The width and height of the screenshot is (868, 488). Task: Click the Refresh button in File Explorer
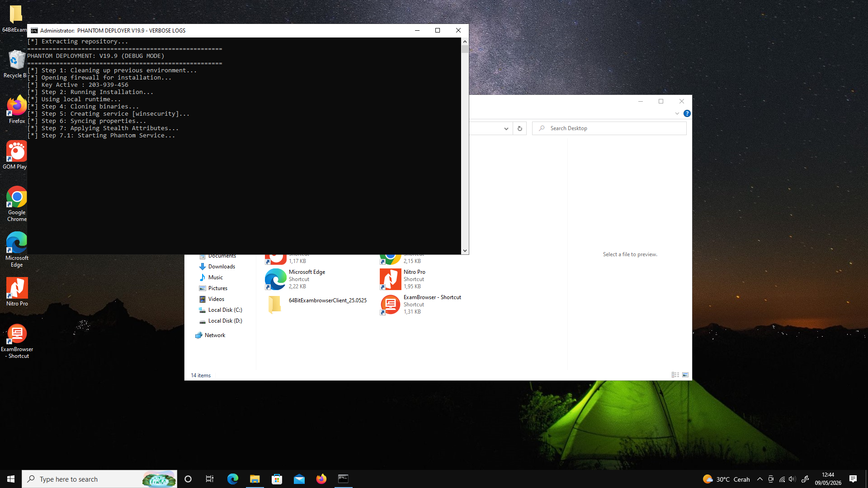520,128
